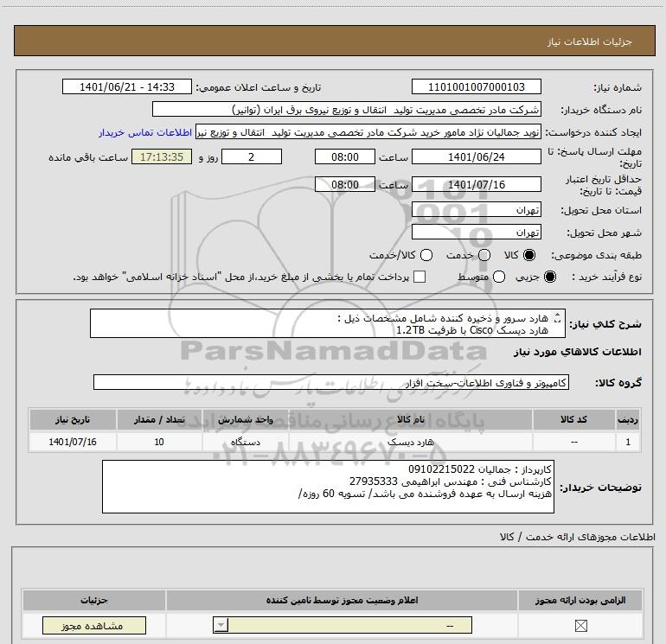This screenshot has width=666, height=644.
Task: Click the جزئیات اطلاعات نیاز page title
Action: (x=590, y=41)
